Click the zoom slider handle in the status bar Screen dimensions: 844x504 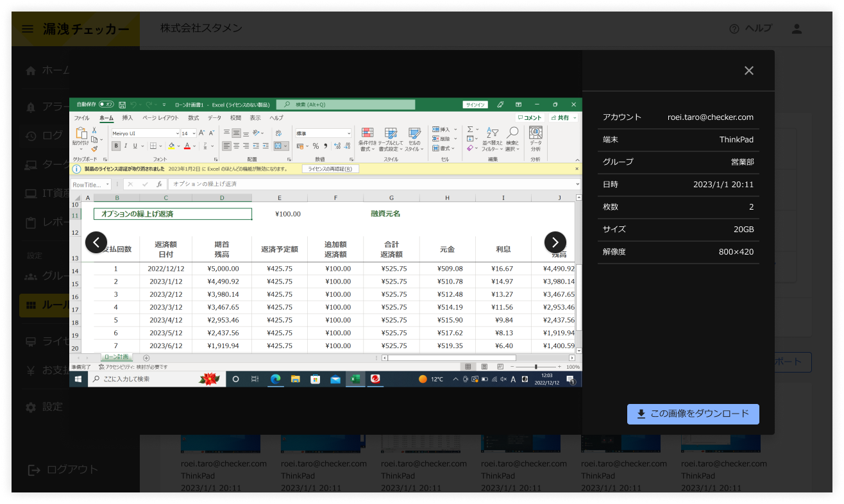point(536,367)
